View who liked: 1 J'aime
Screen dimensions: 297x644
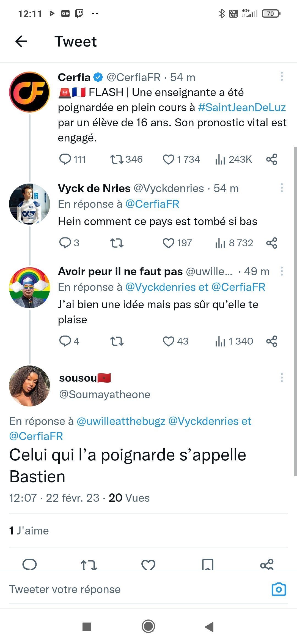point(29,531)
